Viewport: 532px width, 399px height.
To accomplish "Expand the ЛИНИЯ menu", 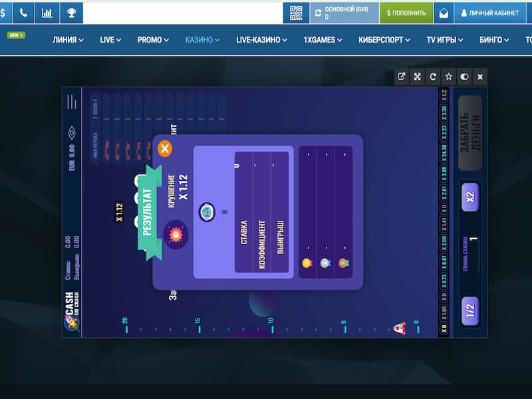I will (68, 40).
